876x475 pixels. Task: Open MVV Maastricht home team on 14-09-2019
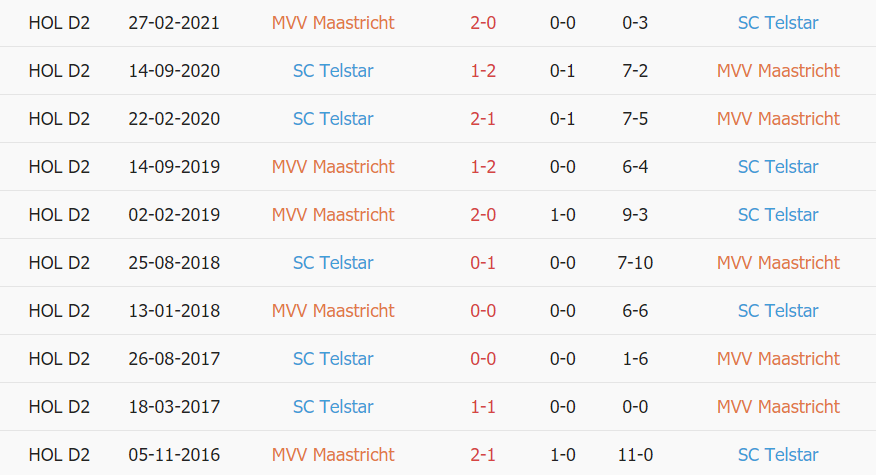pos(333,167)
